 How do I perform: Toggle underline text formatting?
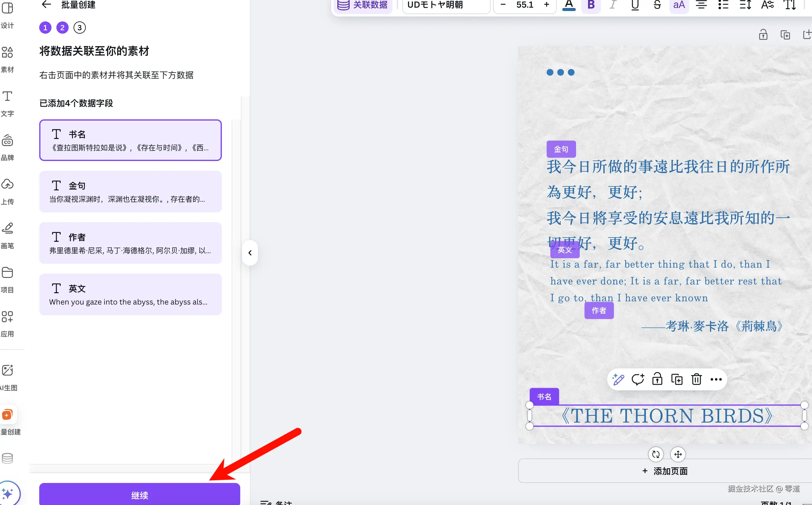(635, 5)
